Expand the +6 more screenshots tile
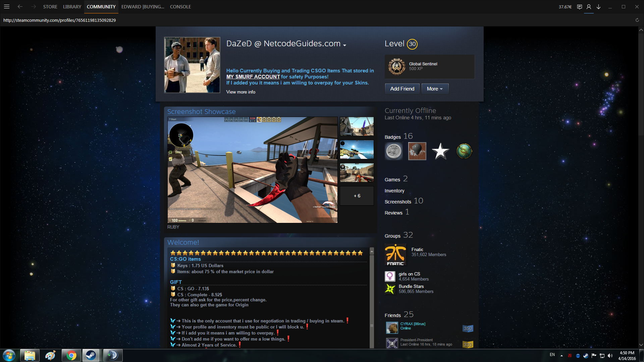The width and height of the screenshot is (644, 362). 357,196
